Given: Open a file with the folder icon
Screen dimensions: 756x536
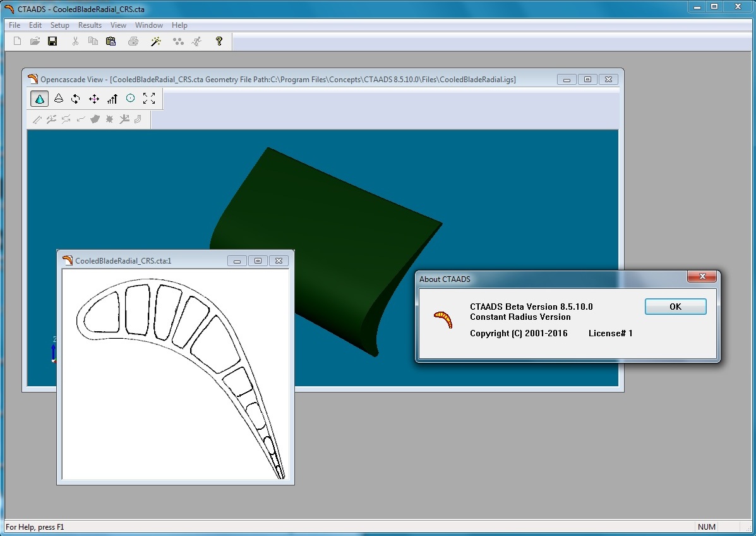Looking at the screenshot, I should 35,42.
